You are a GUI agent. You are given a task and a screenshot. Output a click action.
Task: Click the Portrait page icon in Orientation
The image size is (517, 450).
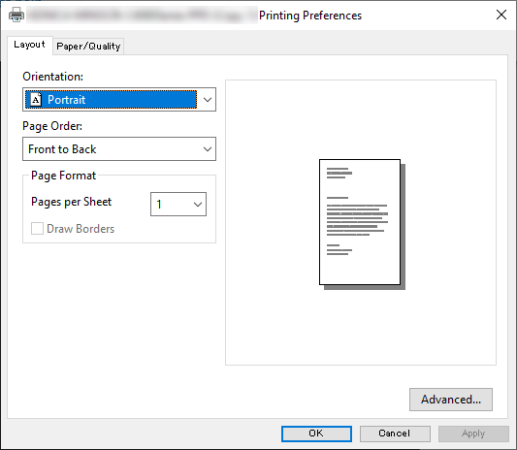(36, 99)
